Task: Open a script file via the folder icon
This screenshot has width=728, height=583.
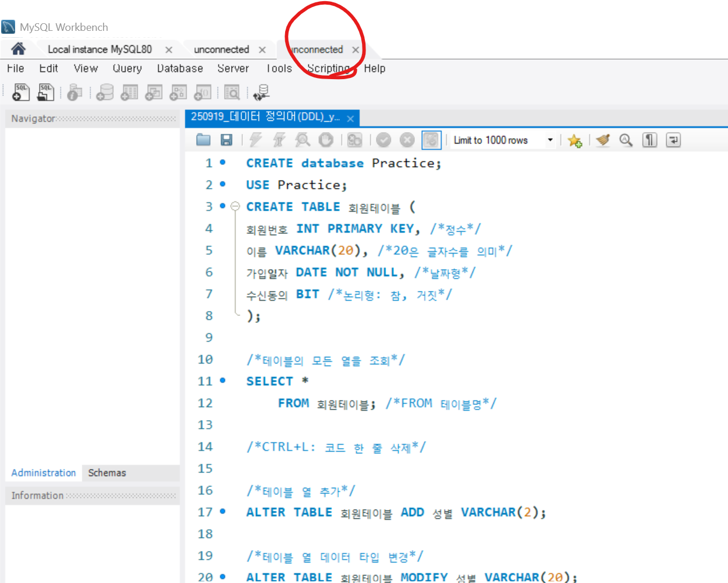Action: pos(203,140)
